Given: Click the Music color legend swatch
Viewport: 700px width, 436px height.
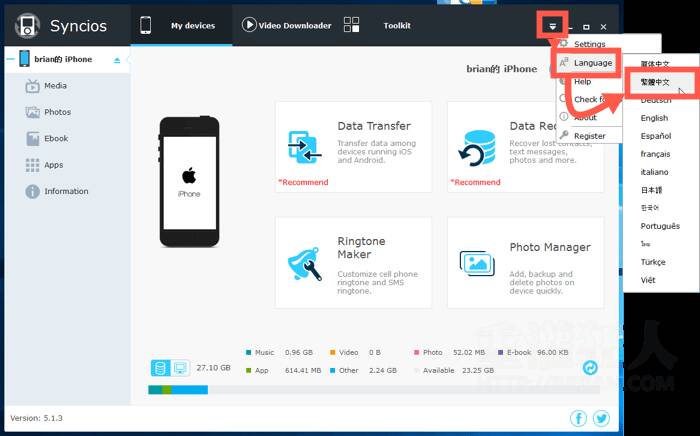Looking at the screenshot, I should pyautogui.click(x=248, y=353).
